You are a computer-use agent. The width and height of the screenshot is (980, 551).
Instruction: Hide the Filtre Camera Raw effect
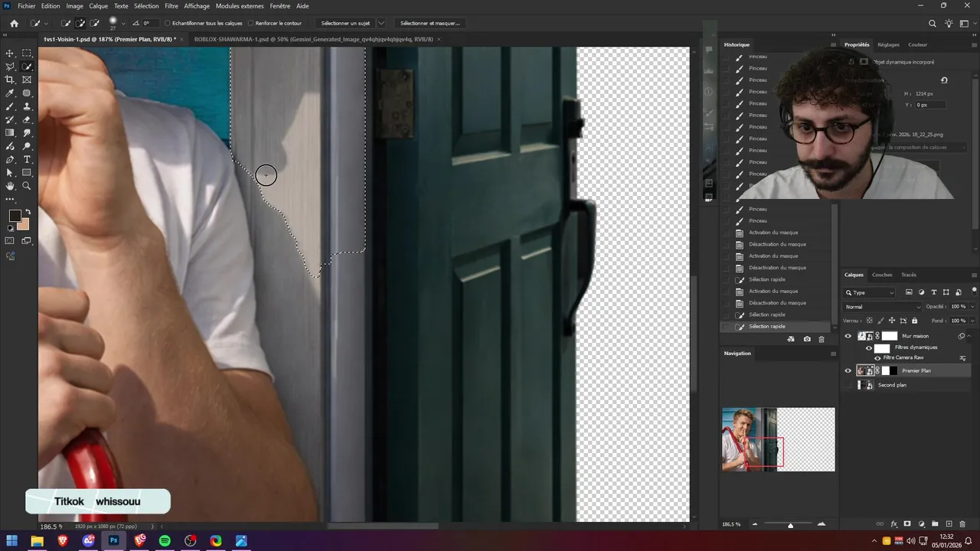pyautogui.click(x=877, y=357)
